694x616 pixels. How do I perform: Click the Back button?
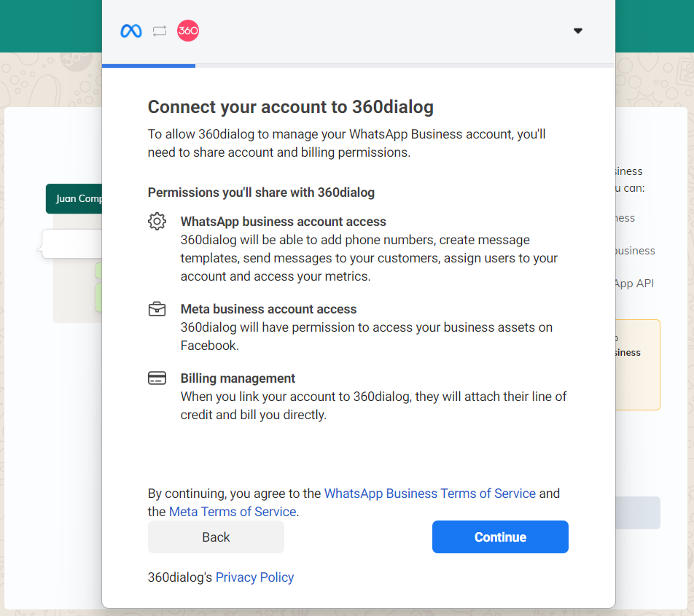click(216, 537)
